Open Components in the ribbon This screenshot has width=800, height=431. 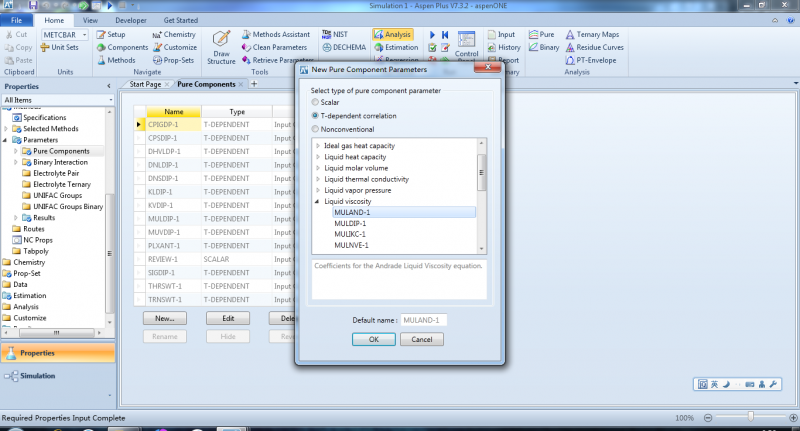(122, 47)
